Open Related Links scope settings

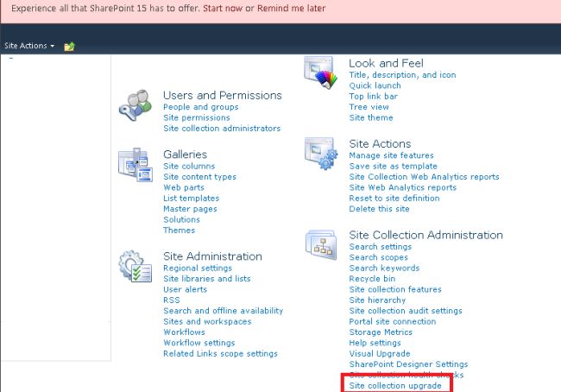tap(220, 354)
